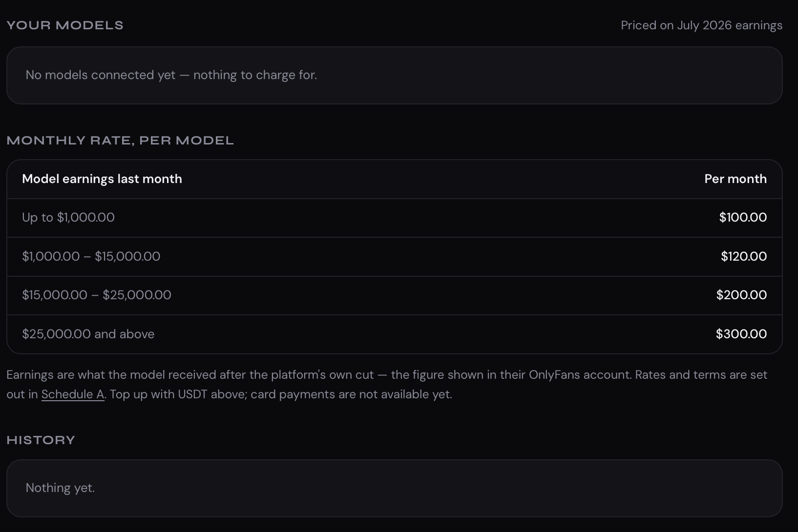The image size is (798, 532).
Task: Click the 'Per month' column header
Action: coord(735,179)
